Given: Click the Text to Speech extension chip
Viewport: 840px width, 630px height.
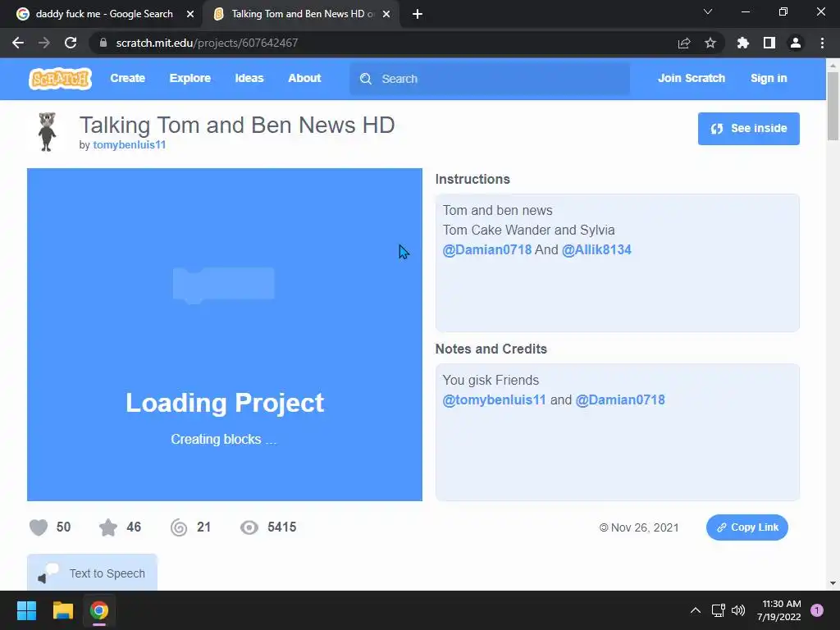Looking at the screenshot, I should [x=92, y=573].
